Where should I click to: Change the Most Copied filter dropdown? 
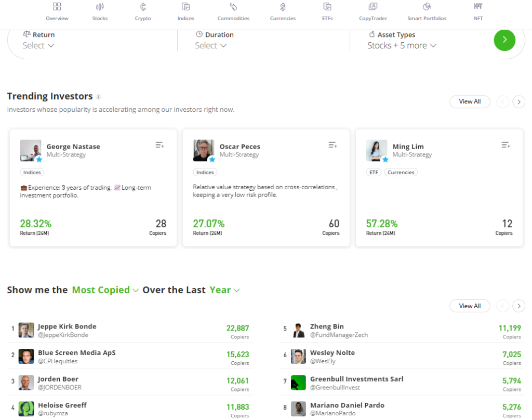(x=105, y=290)
